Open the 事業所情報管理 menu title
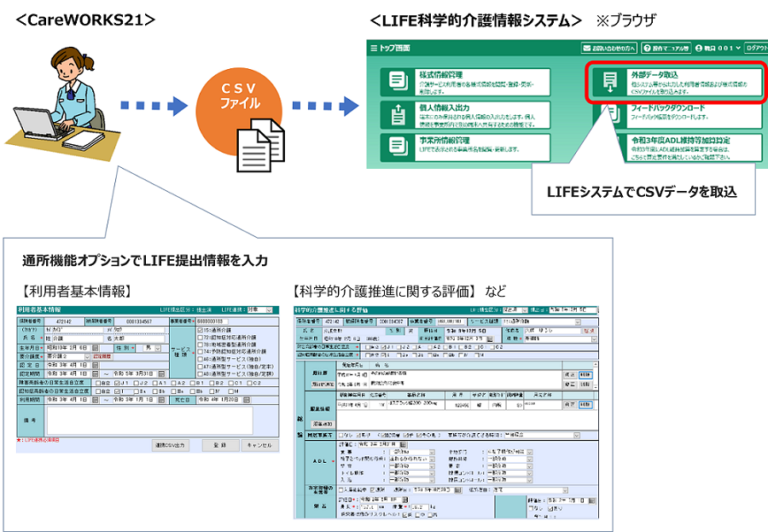Viewport: 768px width, 532px height. tap(445, 140)
